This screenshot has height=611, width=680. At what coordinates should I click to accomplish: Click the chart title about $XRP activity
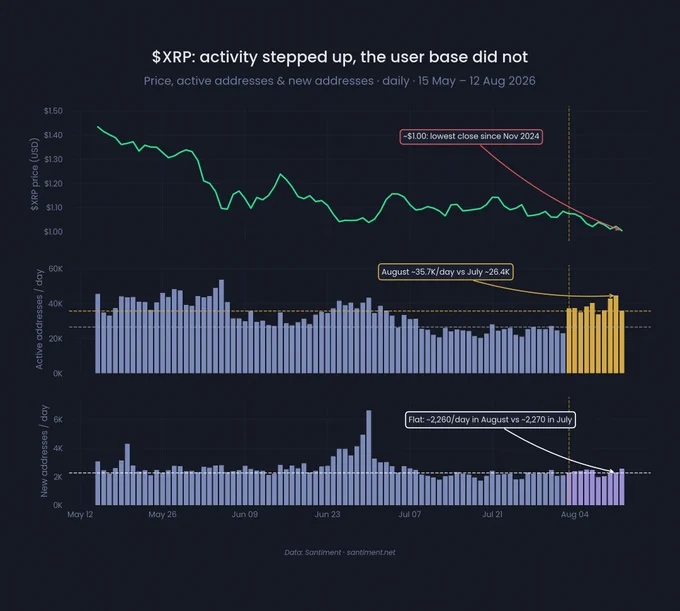(340, 57)
